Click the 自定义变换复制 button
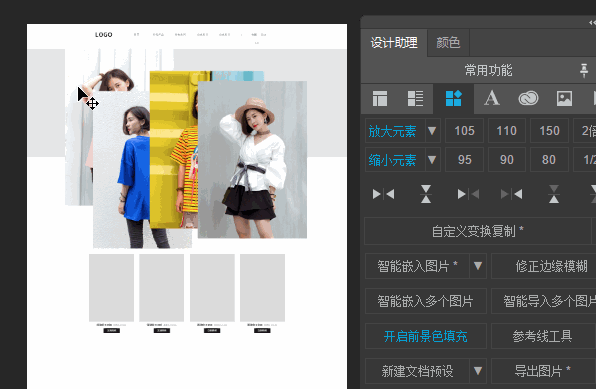 pos(477,231)
